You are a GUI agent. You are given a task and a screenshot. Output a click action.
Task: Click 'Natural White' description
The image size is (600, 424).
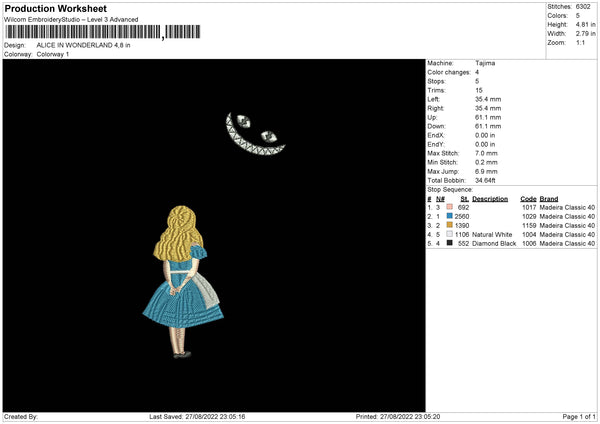pyautogui.click(x=492, y=235)
